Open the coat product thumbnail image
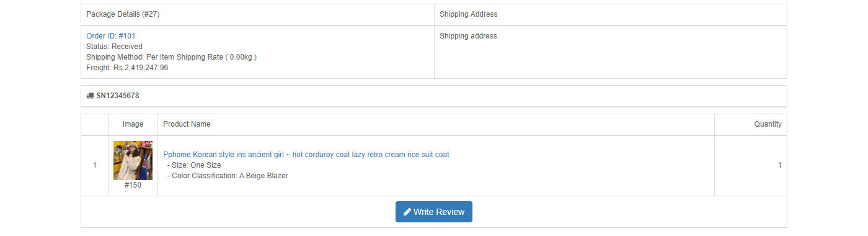Screen dimensions: 868x236 pos(133,160)
